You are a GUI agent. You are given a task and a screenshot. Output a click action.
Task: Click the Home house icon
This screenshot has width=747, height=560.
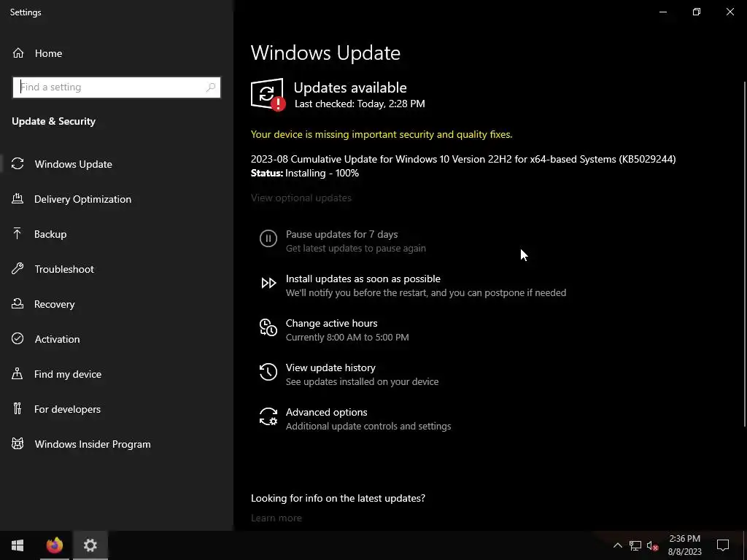[18, 53]
